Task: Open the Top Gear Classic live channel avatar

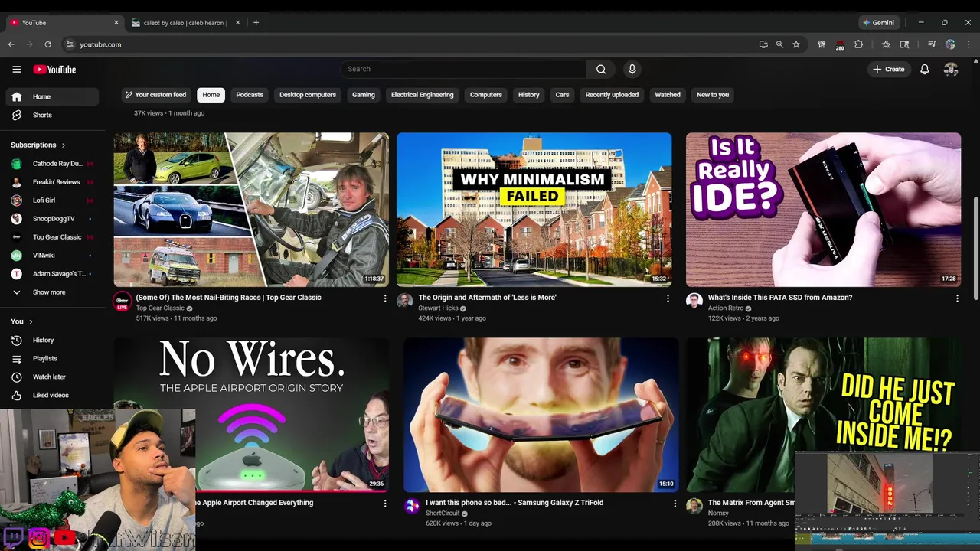Action: (x=122, y=301)
